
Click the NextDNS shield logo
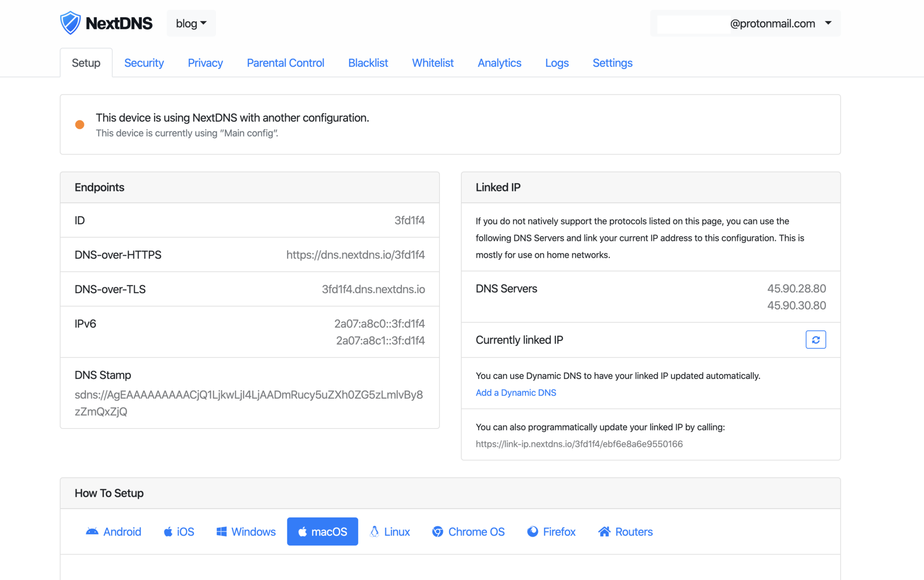[70, 22]
